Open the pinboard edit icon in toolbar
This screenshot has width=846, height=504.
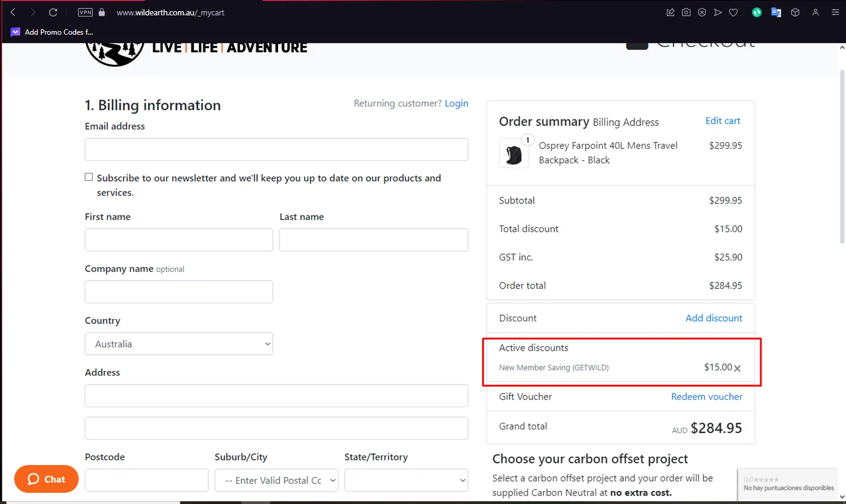(671, 12)
